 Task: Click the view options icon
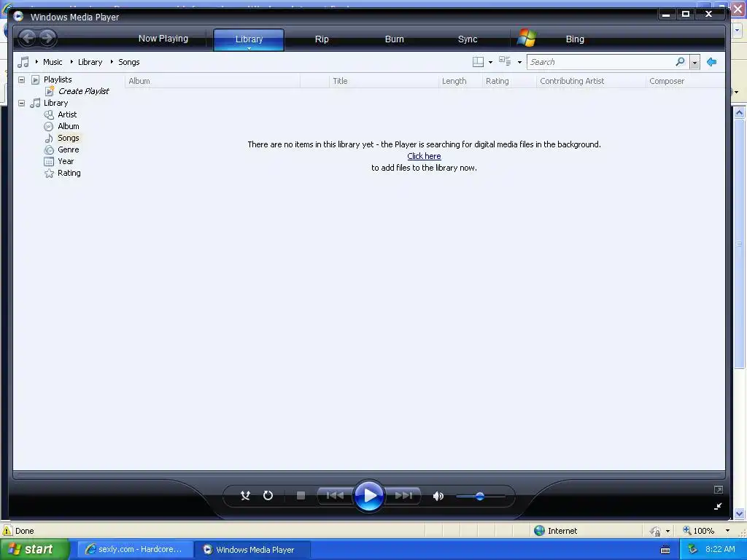click(505, 61)
